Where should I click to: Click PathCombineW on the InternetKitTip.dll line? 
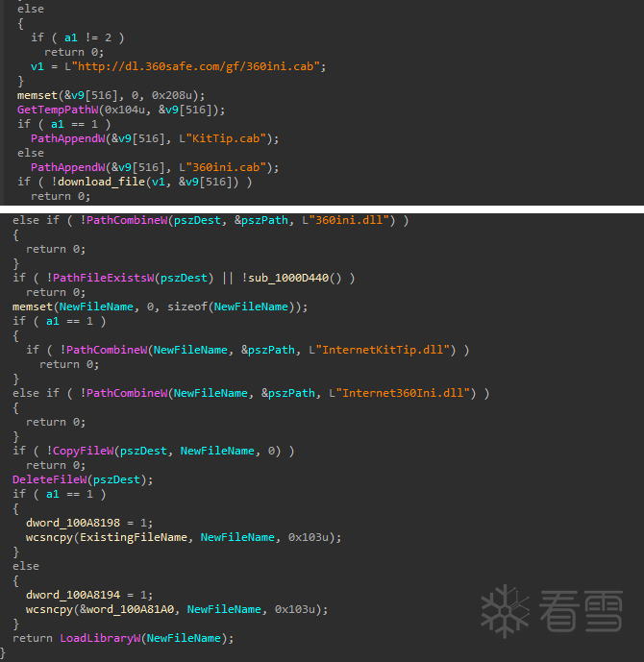(107, 350)
